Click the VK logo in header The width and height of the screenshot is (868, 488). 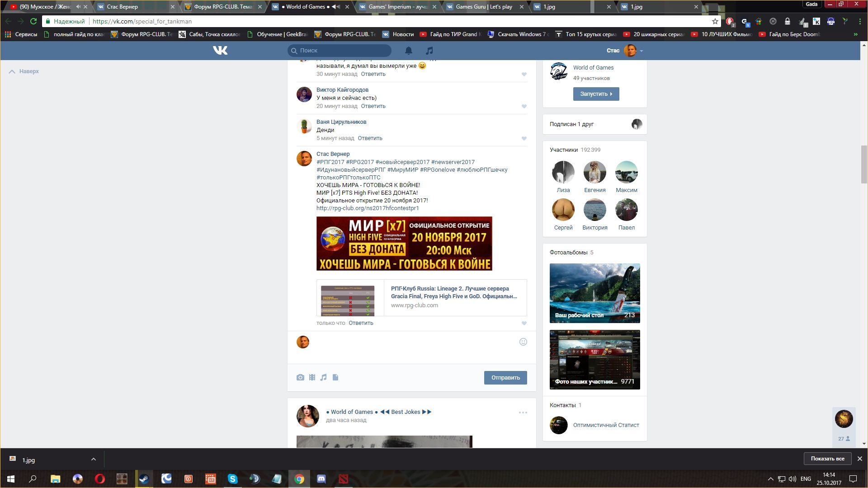(220, 50)
